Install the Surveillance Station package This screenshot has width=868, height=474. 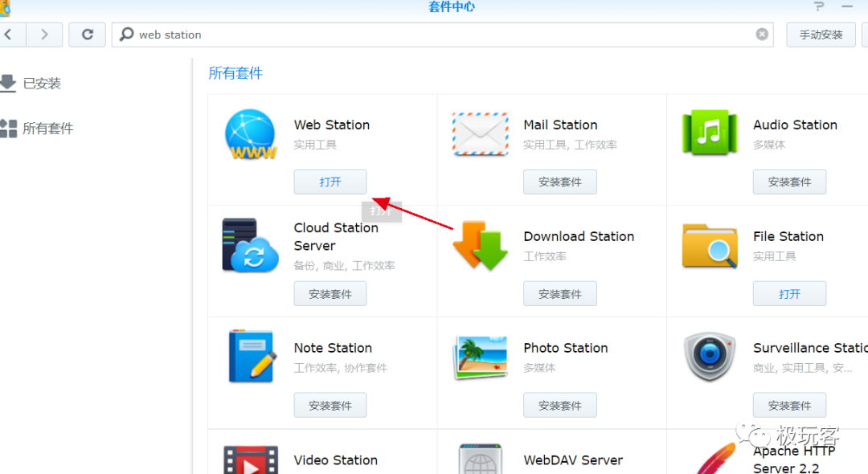789,406
